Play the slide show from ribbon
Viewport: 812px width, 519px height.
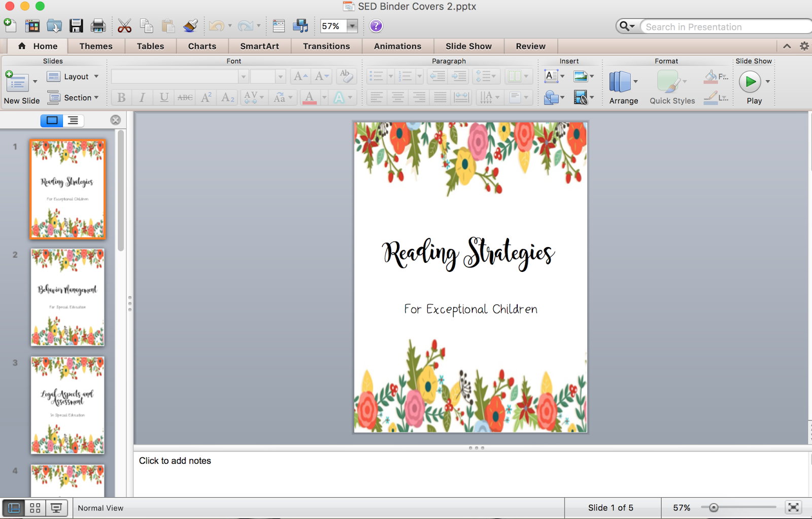(750, 82)
